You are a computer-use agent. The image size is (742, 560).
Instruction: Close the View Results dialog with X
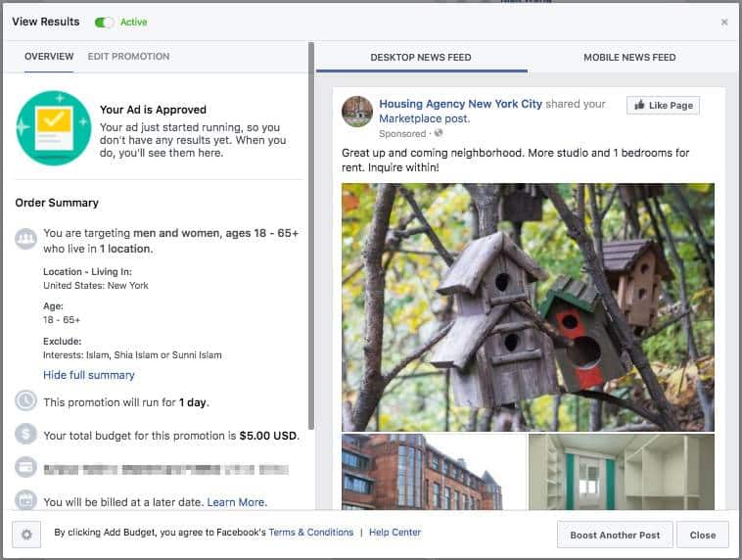point(724,22)
